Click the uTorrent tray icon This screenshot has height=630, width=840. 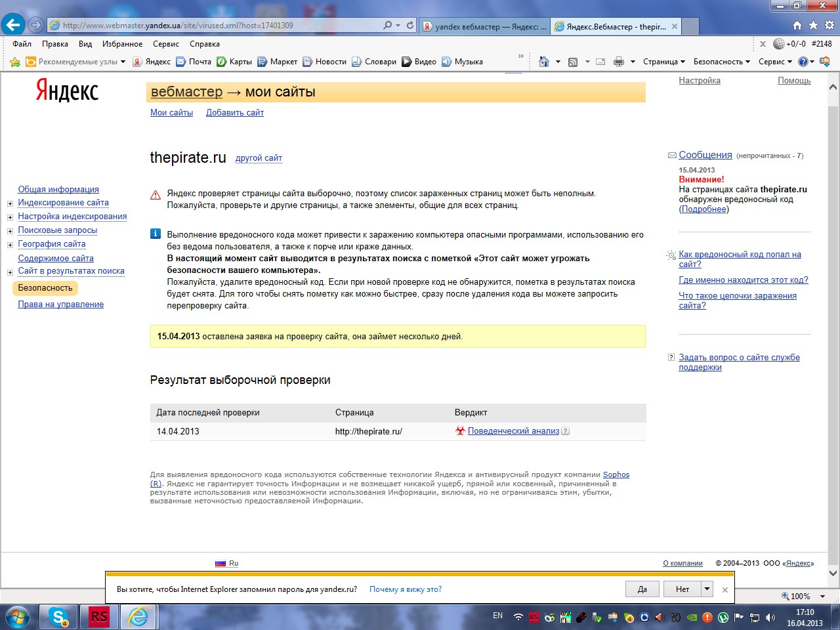point(723,618)
